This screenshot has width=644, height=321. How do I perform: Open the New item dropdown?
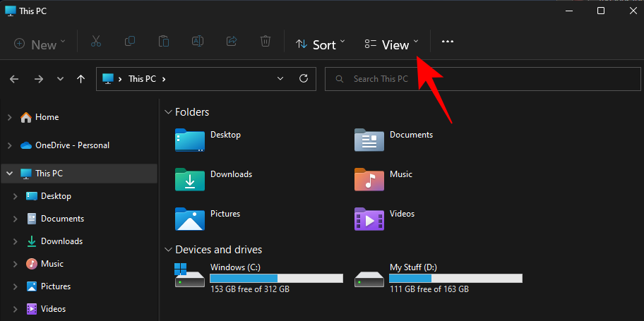[40, 44]
